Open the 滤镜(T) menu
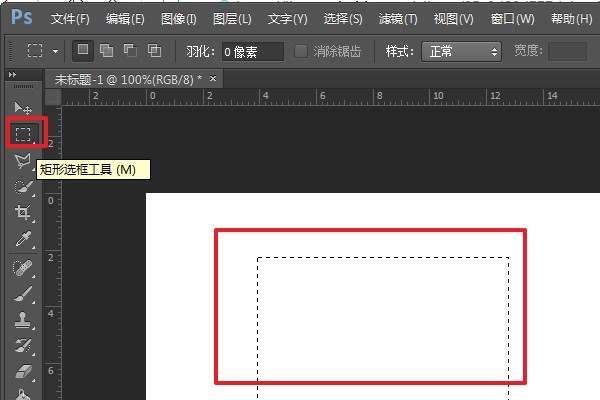The width and height of the screenshot is (600, 400). click(398, 19)
